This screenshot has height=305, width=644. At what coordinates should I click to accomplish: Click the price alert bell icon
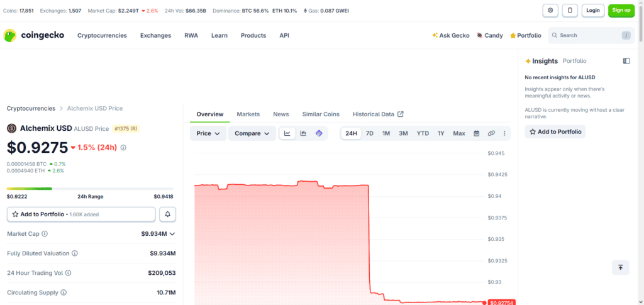point(167,214)
